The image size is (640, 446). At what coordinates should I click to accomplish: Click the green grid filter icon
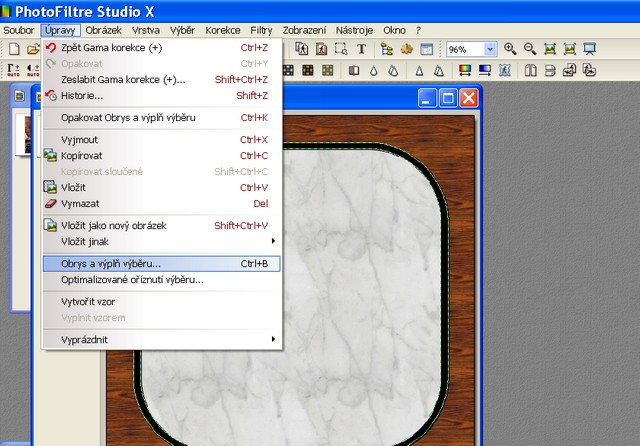[x=327, y=70]
